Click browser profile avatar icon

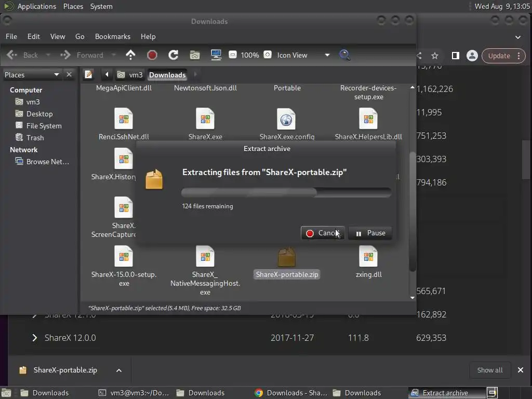click(472, 56)
